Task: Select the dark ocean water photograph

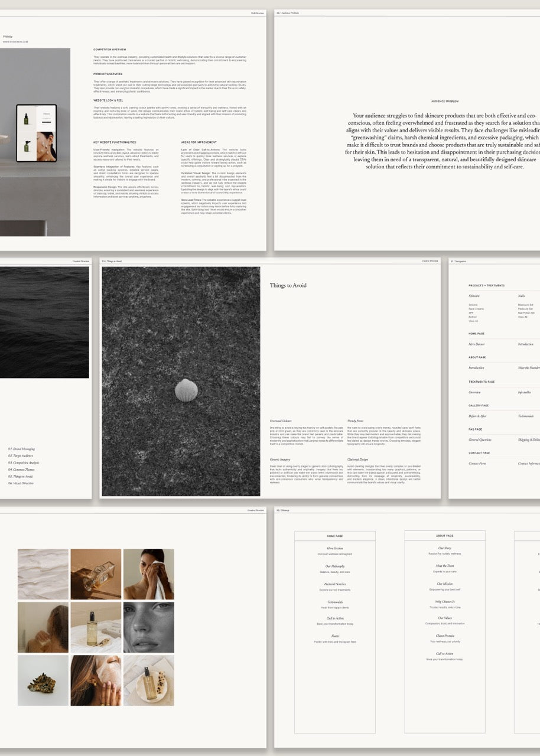Action: click(44, 322)
